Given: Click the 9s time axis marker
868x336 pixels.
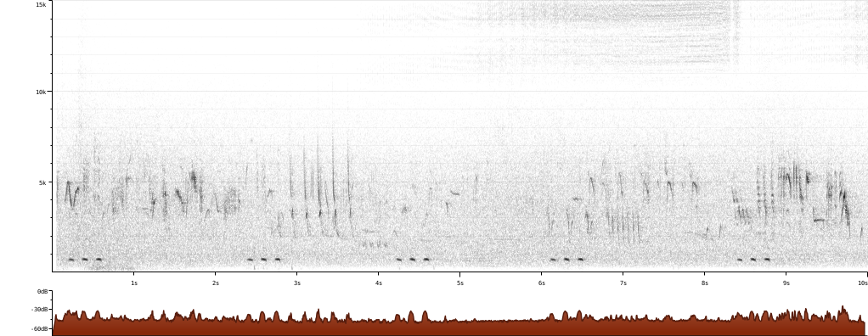Looking at the screenshot, I should coord(786,283).
